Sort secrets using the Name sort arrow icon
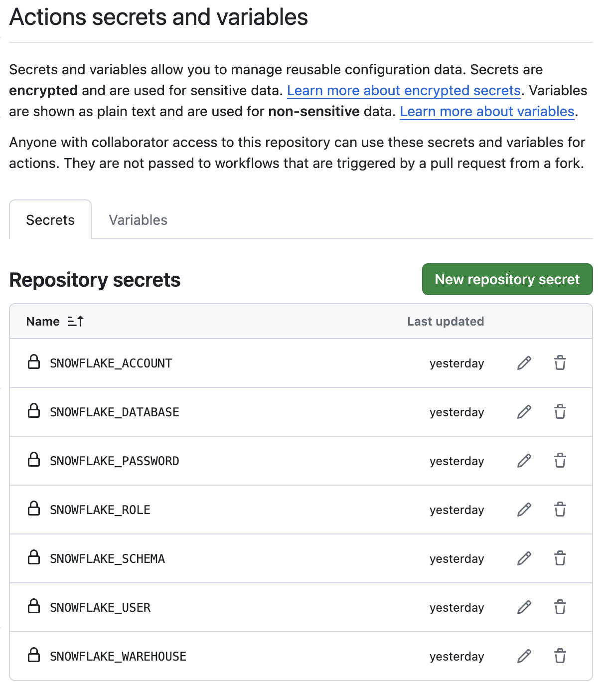 pyautogui.click(x=76, y=322)
